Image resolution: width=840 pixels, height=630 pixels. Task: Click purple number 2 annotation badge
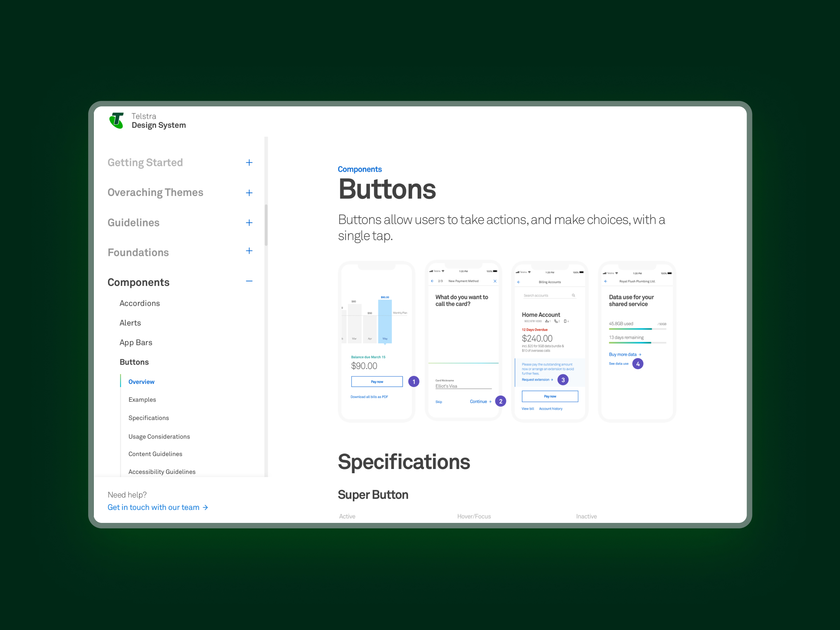click(x=500, y=401)
